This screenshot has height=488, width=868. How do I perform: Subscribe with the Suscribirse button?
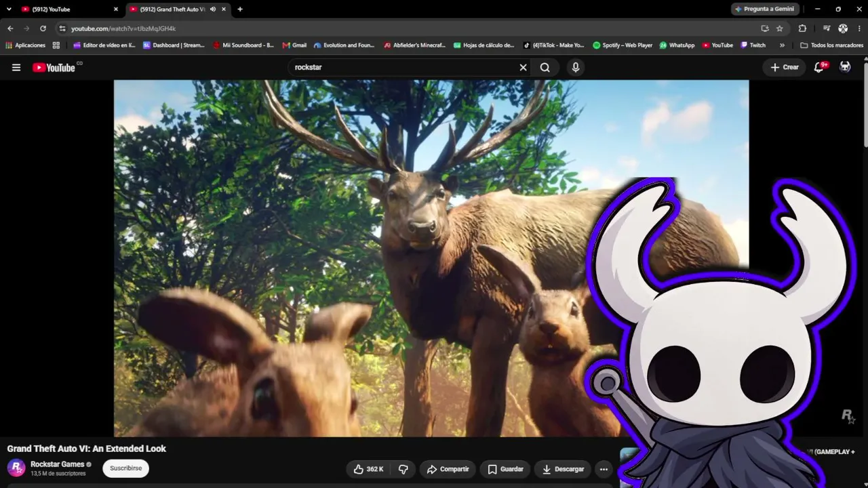click(x=126, y=468)
